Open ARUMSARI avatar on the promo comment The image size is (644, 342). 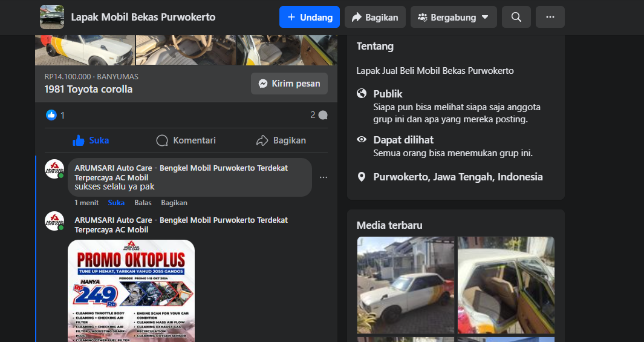point(54,221)
